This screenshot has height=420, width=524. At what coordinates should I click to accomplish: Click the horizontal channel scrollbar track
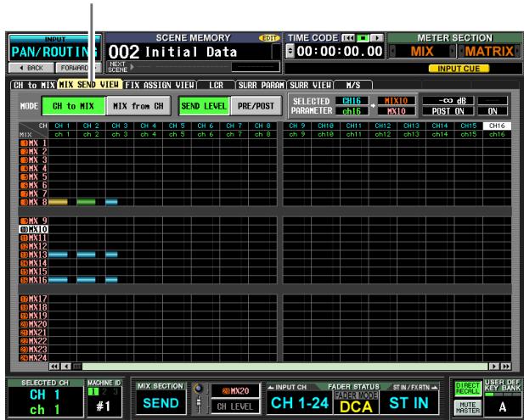[x=280, y=367]
